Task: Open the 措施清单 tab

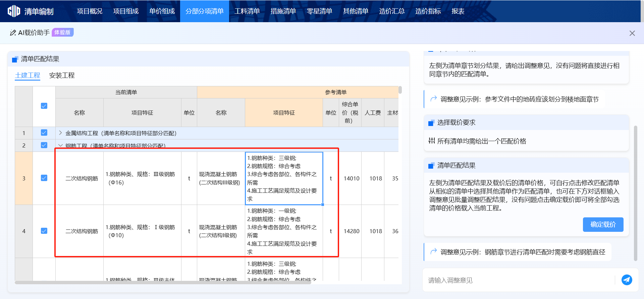Action: pyautogui.click(x=283, y=11)
